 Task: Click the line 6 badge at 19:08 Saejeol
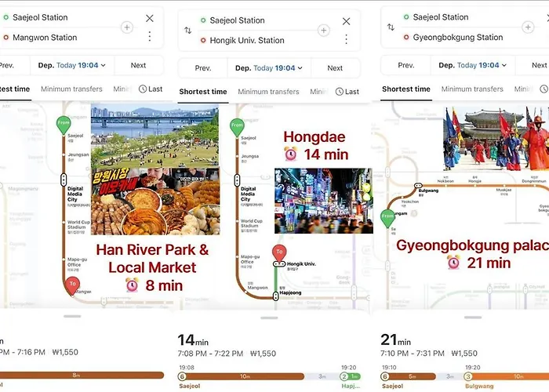point(182,376)
